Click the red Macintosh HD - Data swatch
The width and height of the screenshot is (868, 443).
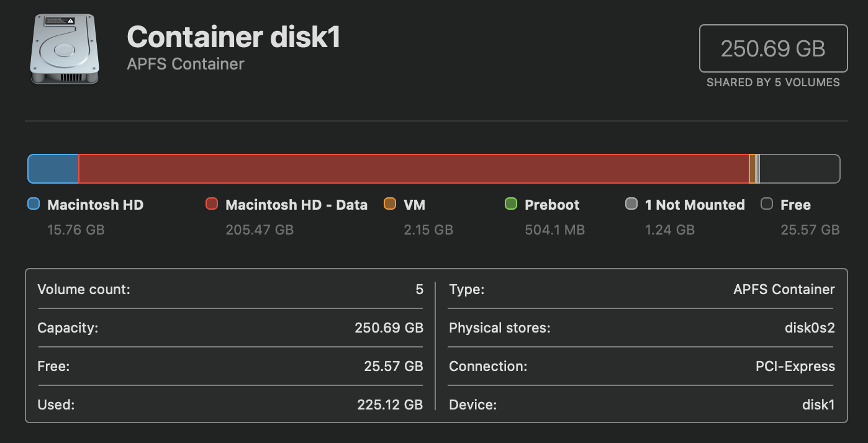click(x=212, y=204)
